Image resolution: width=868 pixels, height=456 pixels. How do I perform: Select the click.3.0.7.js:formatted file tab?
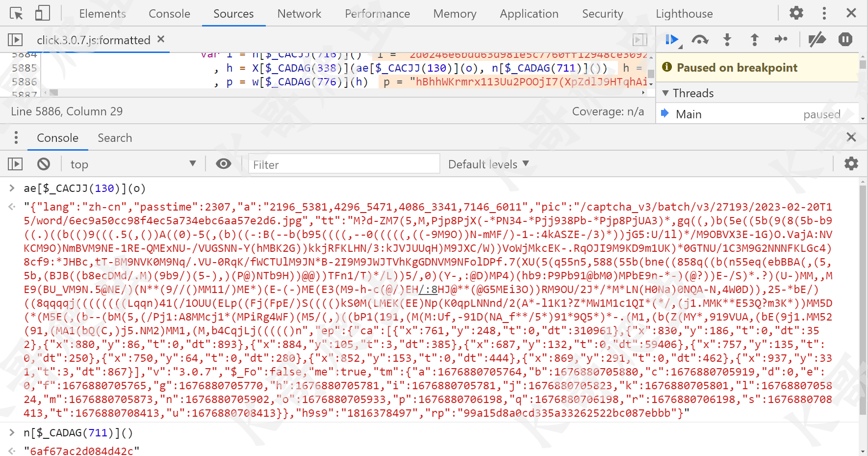[94, 40]
